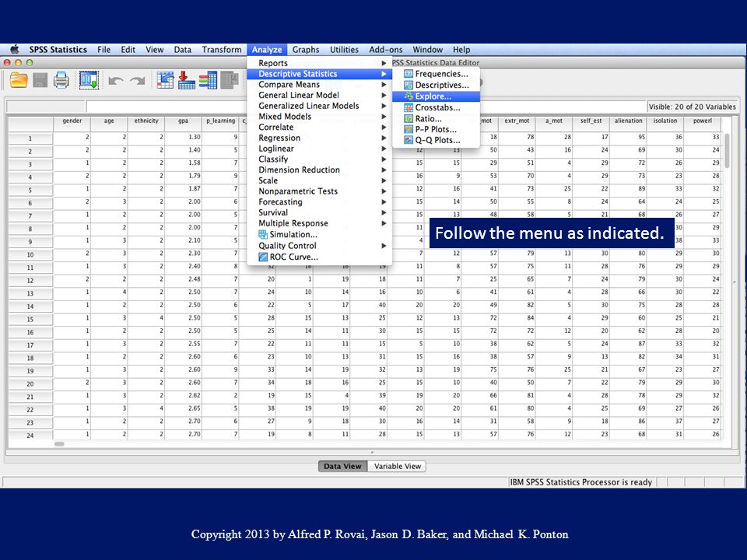Click the horizontal scrollbar thumb

[59, 444]
